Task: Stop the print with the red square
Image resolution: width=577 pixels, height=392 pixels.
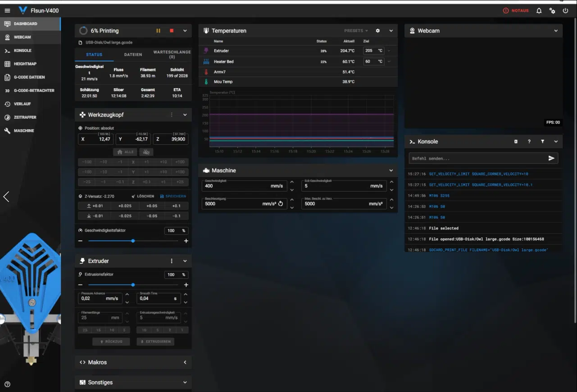Action: point(172,31)
